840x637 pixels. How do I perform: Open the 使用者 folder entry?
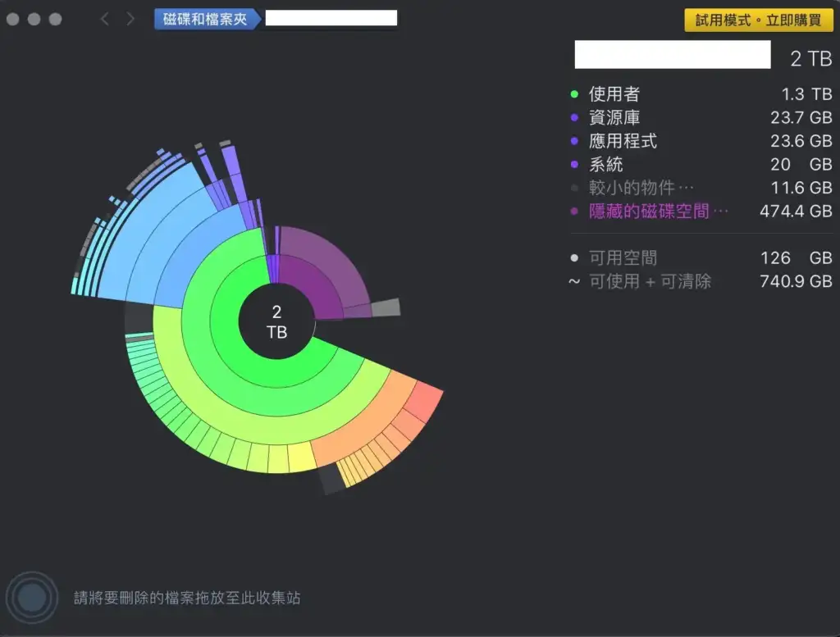click(x=614, y=95)
